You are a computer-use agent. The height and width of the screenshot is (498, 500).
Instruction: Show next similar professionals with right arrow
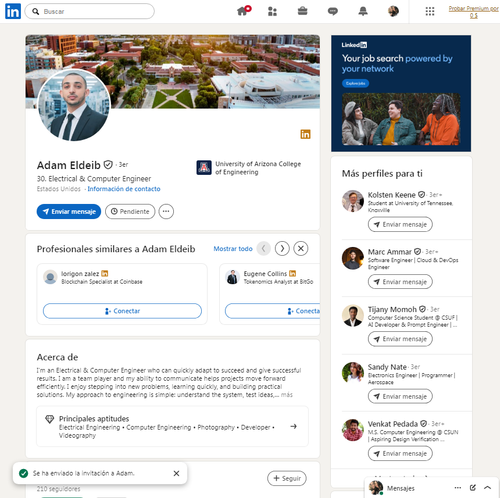coord(282,249)
